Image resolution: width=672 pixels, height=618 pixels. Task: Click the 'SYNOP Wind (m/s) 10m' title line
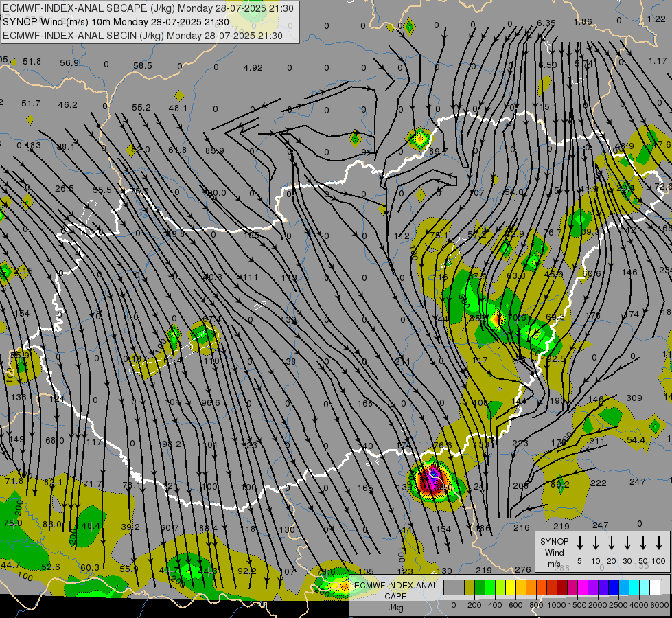pos(116,22)
